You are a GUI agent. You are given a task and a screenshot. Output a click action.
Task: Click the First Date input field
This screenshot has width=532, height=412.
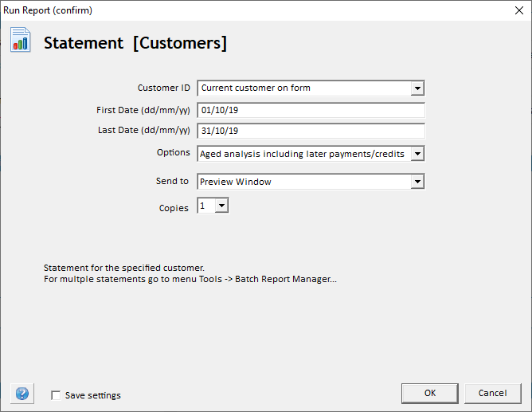pos(311,110)
